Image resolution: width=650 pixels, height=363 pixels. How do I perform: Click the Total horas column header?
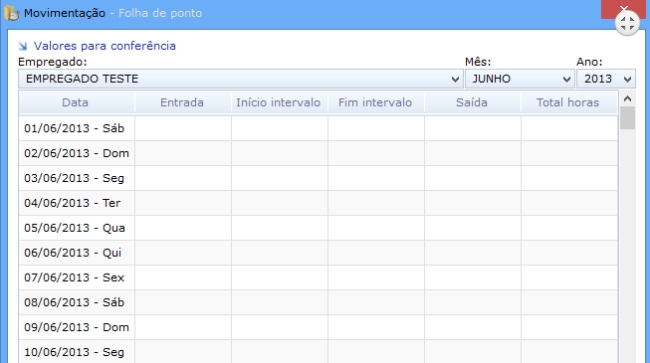[569, 102]
